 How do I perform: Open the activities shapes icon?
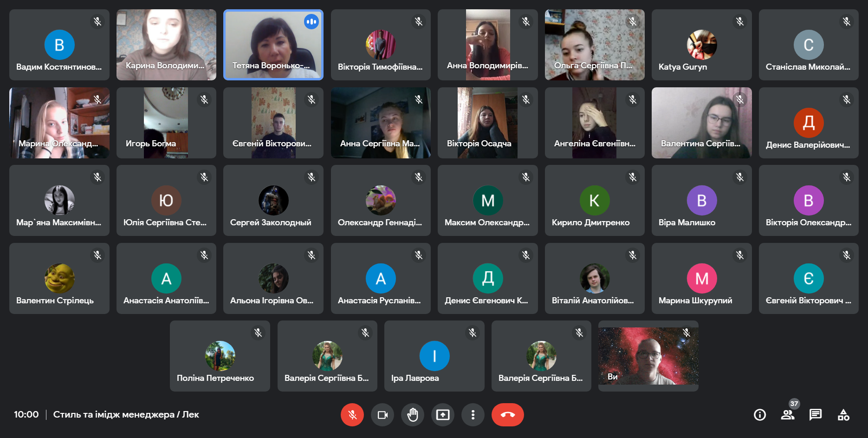pyautogui.click(x=843, y=415)
